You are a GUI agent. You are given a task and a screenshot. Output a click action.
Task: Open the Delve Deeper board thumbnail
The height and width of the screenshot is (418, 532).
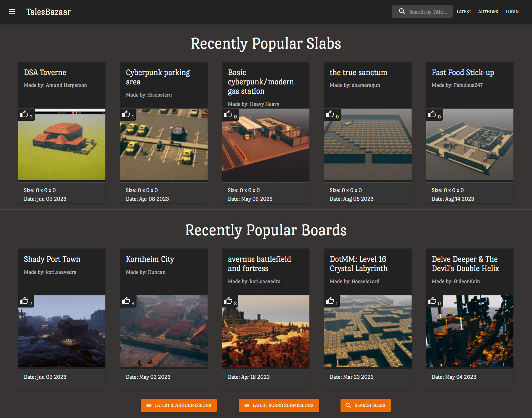pyautogui.click(x=469, y=331)
